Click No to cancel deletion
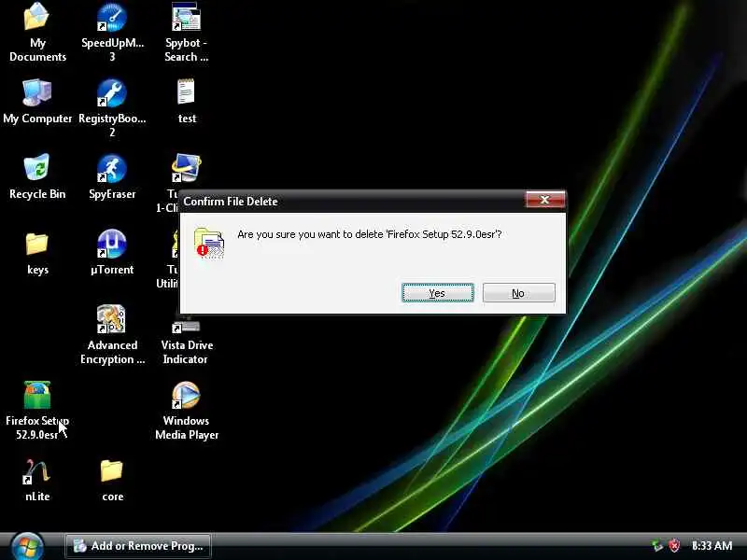Viewport: 747px width, 560px height. pos(519,293)
